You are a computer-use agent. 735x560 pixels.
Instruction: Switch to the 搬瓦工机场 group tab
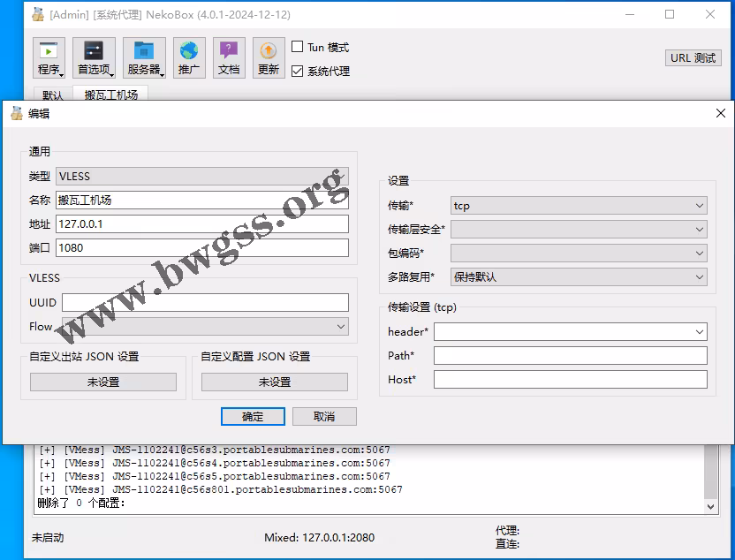click(111, 95)
